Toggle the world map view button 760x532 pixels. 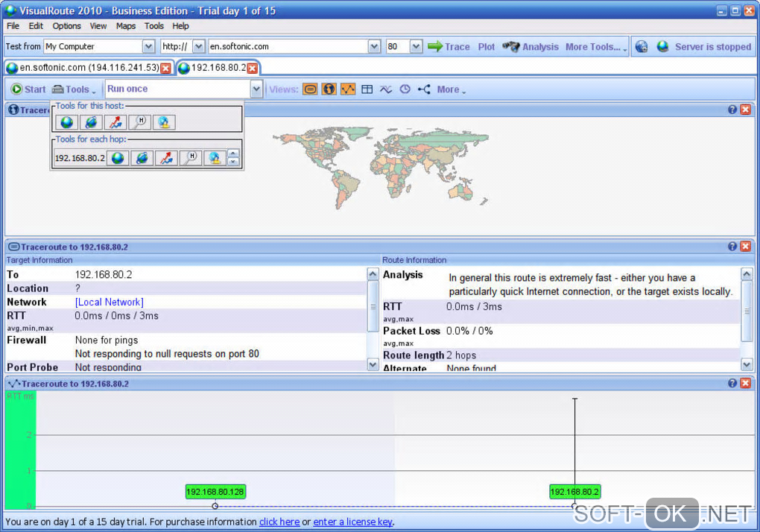329,89
